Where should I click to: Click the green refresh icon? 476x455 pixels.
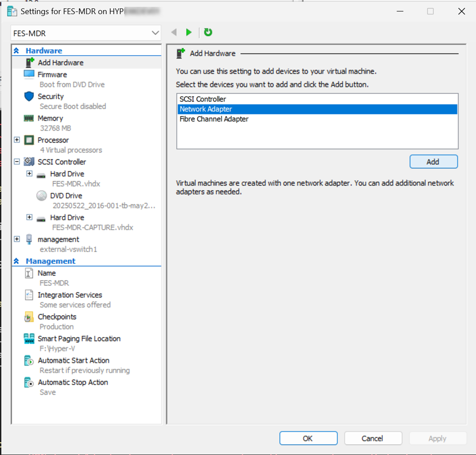click(208, 32)
